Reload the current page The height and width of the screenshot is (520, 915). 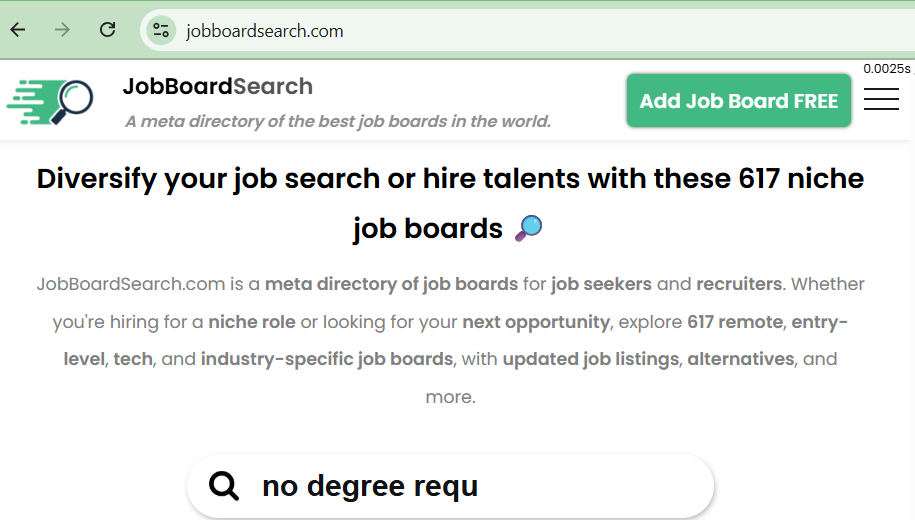click(107, 30)
